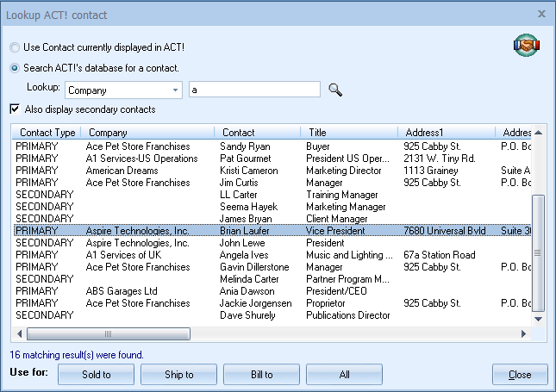Toggle 'Also display secondary contacts' checkbox
The height and width of the screenshot is (392, 556).
click(x=15, y=109)
